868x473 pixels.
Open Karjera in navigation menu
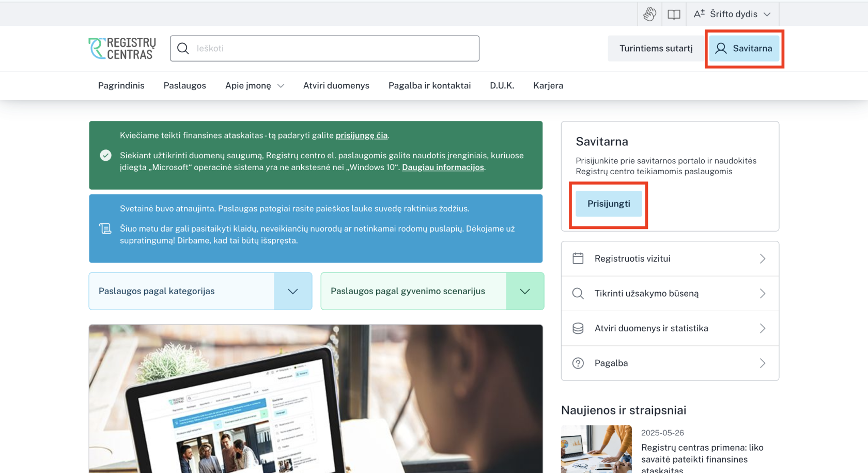548,86
